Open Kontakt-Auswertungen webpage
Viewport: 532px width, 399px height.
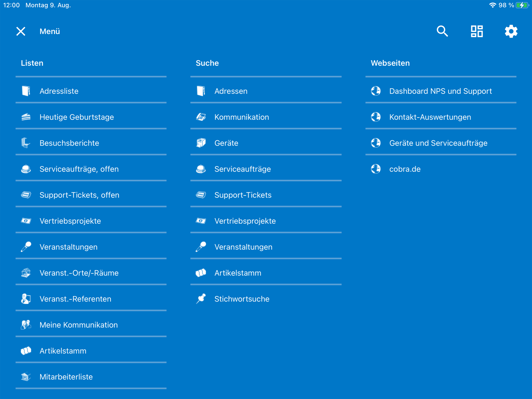441,117
